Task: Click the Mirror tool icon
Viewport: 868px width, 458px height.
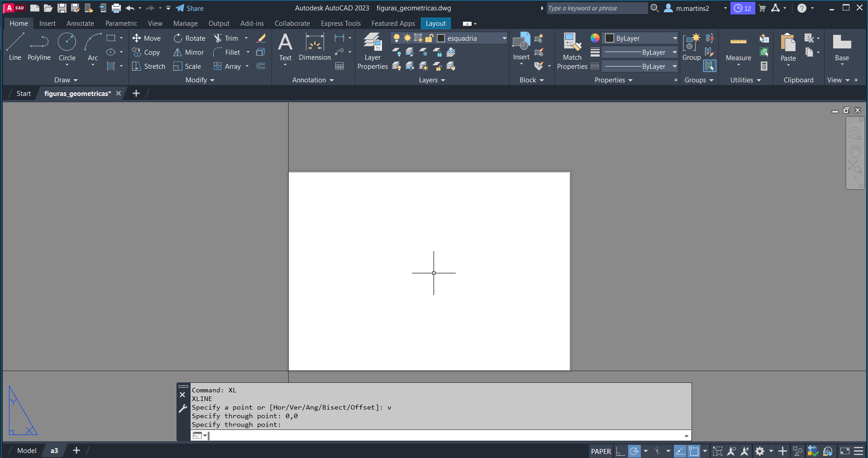Action: pos(178,52)
